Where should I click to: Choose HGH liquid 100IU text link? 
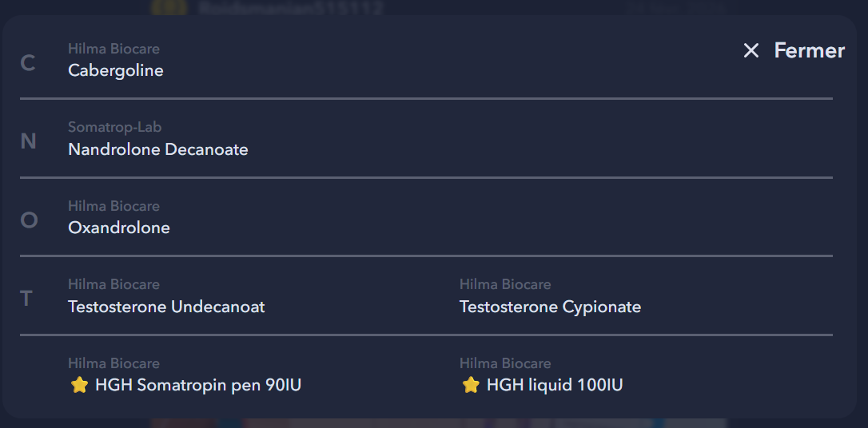coord(555,386)
